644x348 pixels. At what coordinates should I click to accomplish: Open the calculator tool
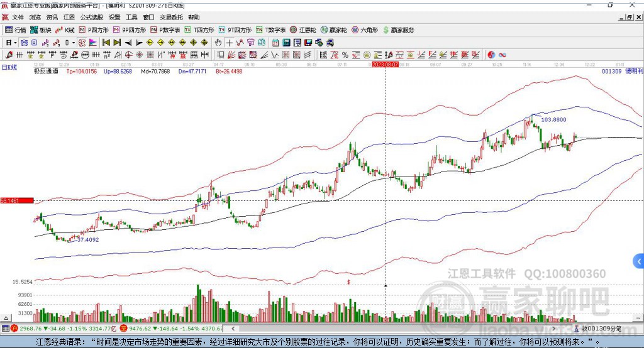coord(286,43)
